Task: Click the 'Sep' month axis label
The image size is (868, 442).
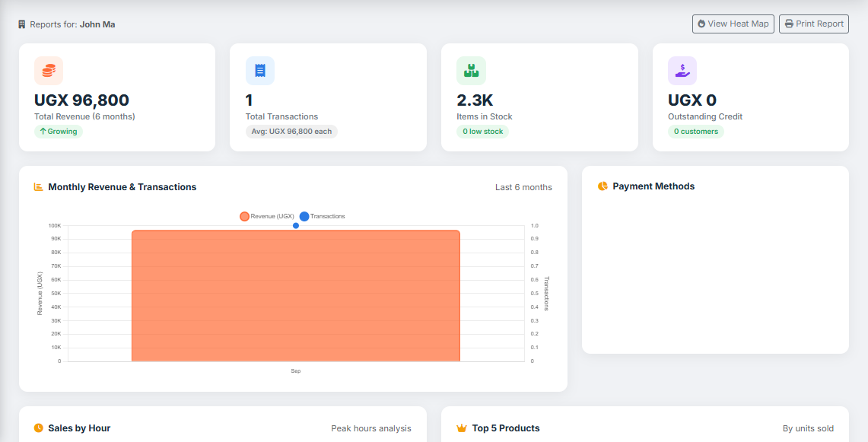Action: coord(296,371)
